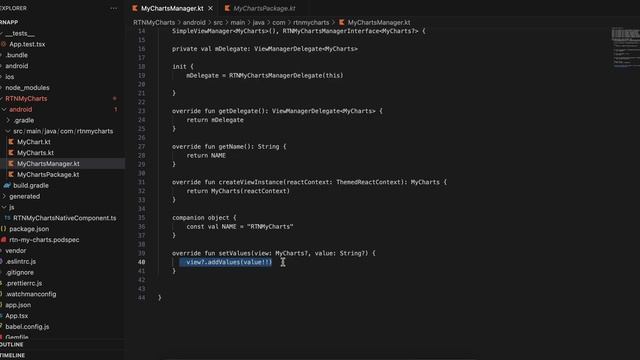Image resolution: width=640 pixels, height=360 pixels.
Task: Click 'const val NAME' code line
Action: [x=240, y=227]
